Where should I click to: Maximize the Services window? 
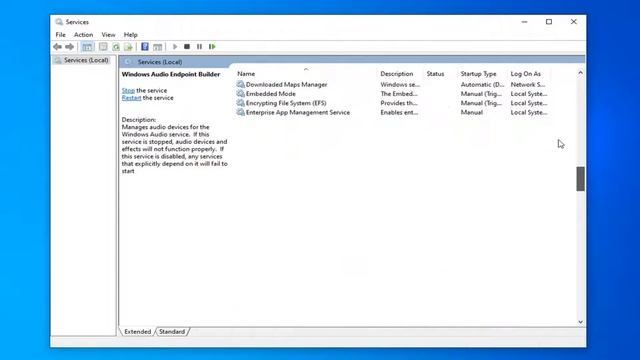point(549,22)
